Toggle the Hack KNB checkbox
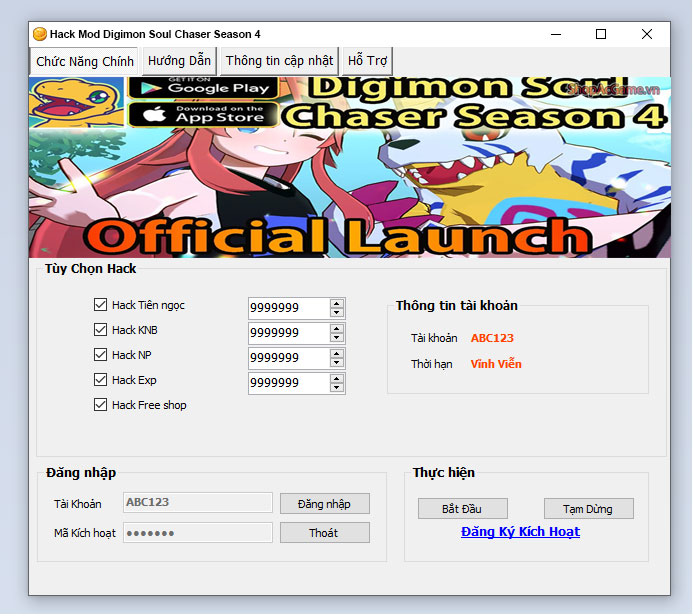Viewport: 693px width, 616px height. 100,330
